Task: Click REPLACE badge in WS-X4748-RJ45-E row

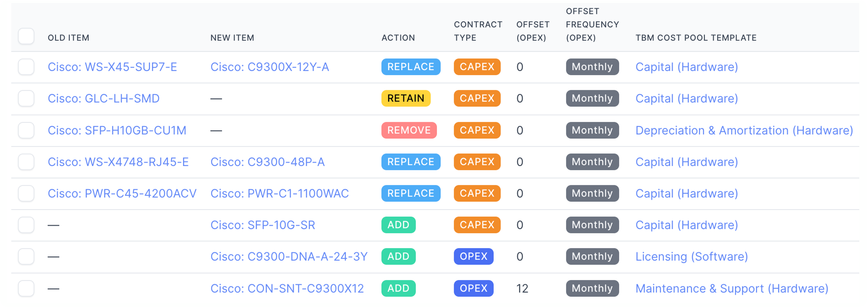Action: [x=411, y=162]
